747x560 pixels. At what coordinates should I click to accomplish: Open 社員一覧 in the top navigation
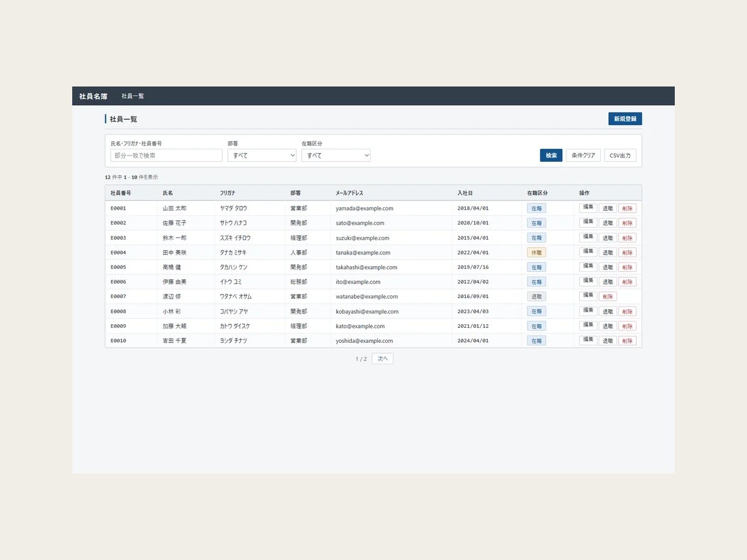[x=133, y=96]
